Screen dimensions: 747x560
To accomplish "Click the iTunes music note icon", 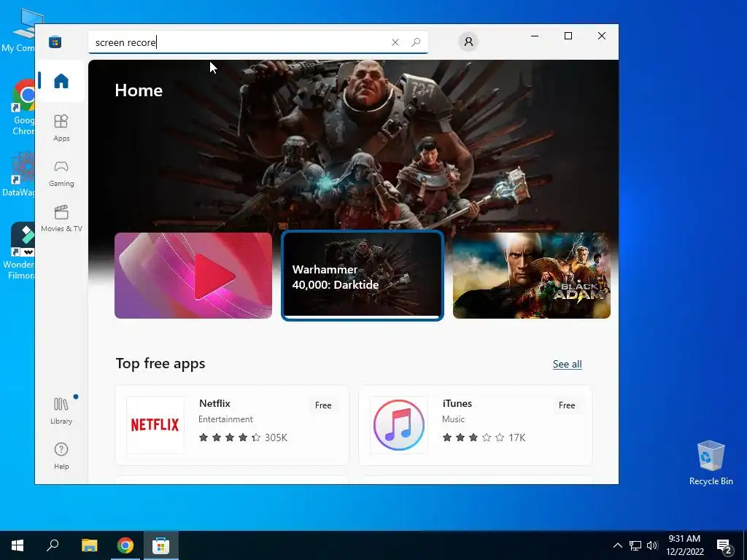I will click(x=399, y=425).
